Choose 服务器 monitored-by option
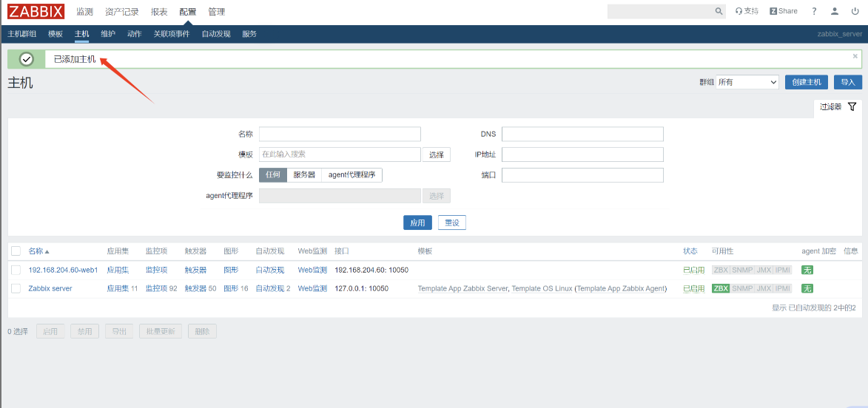Image resolution: width=868 pixels, height=408 pixels. click(304, 174)
